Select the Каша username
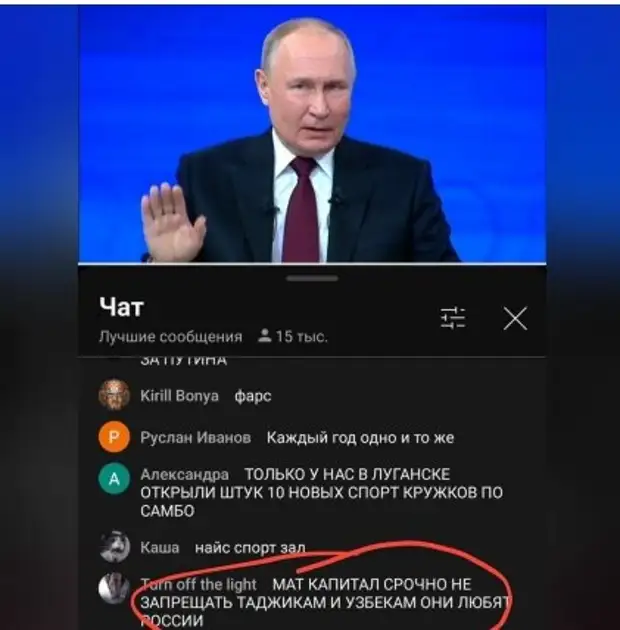This screenshot has height=630, width=620. [160, 548]
